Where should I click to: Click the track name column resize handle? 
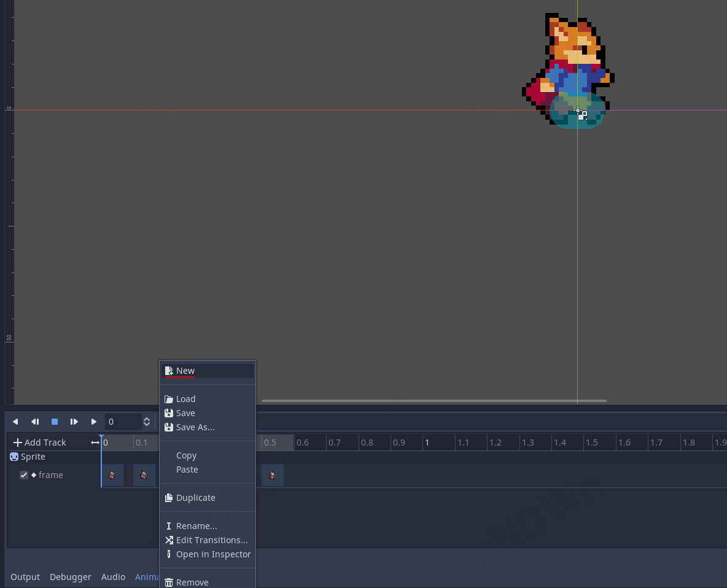[x=95, y=443]
